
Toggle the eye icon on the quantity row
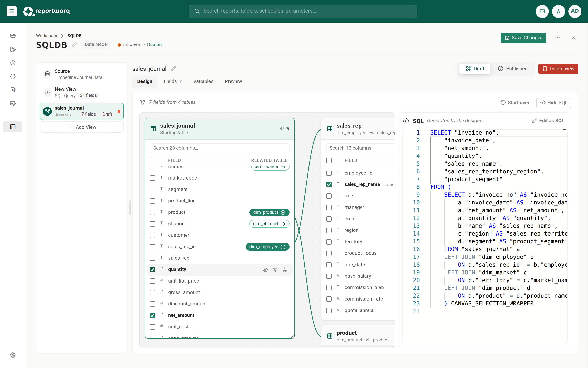coord(265,270)
